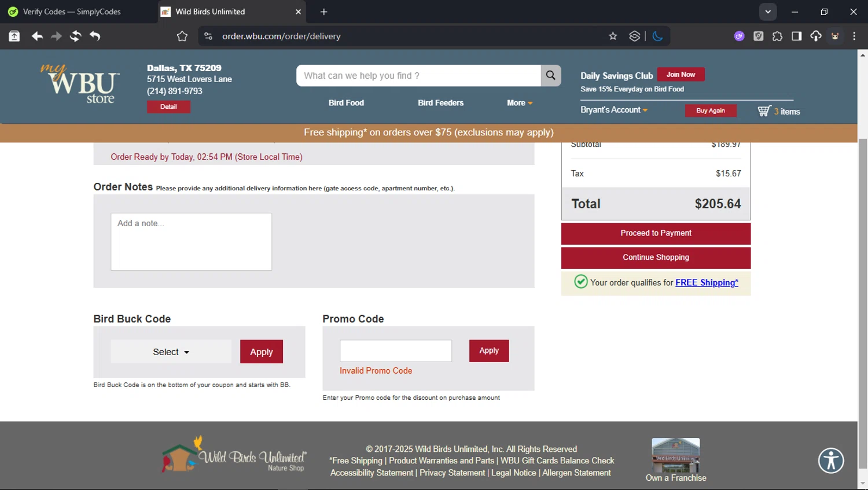Open the Bird Buck Code Select dropdown

171,352
